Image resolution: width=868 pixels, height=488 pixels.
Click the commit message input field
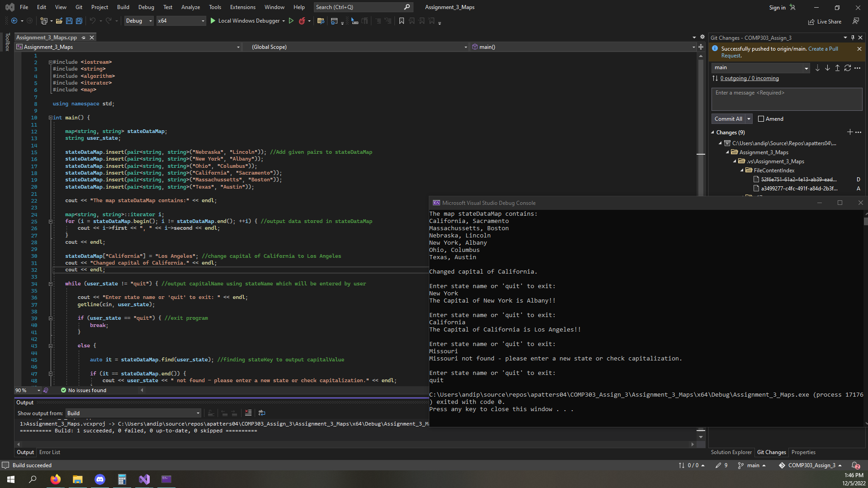pyautogui.click(x=787, y=99)
